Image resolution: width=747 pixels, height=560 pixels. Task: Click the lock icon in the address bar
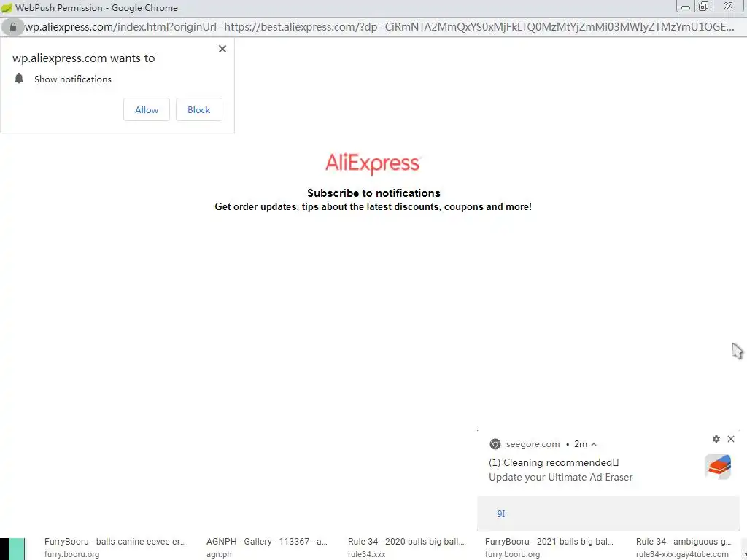point(13,27)
